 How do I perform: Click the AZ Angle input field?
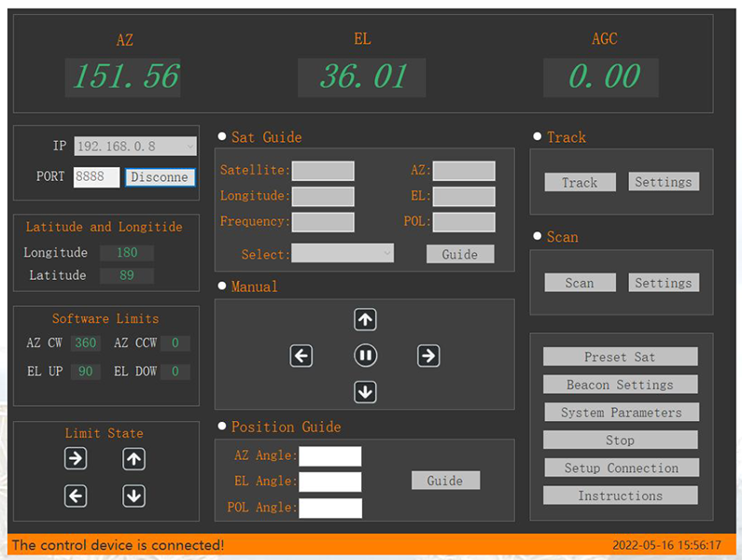pyautogui.click(x=329, y=456)
